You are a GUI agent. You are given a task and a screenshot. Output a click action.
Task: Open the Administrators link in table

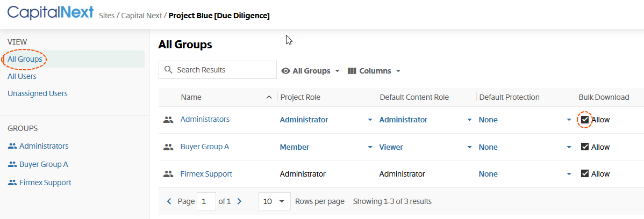click(x=205, y=119)
